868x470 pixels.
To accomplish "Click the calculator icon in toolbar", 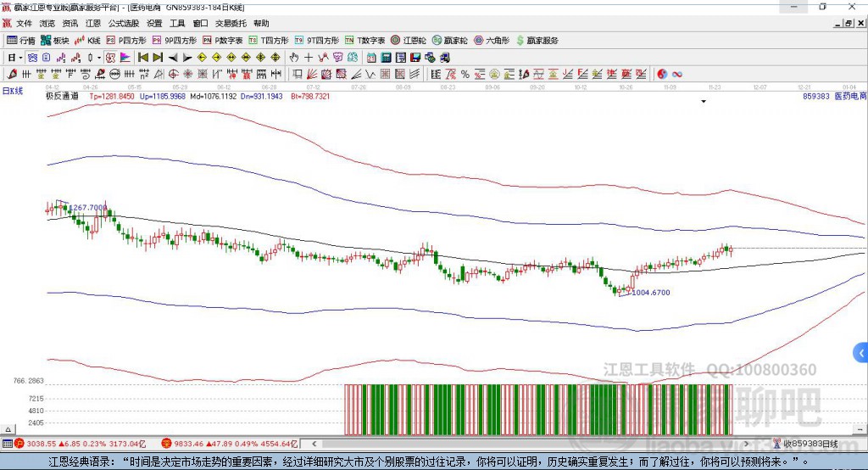I will click(x=386, y=58).
